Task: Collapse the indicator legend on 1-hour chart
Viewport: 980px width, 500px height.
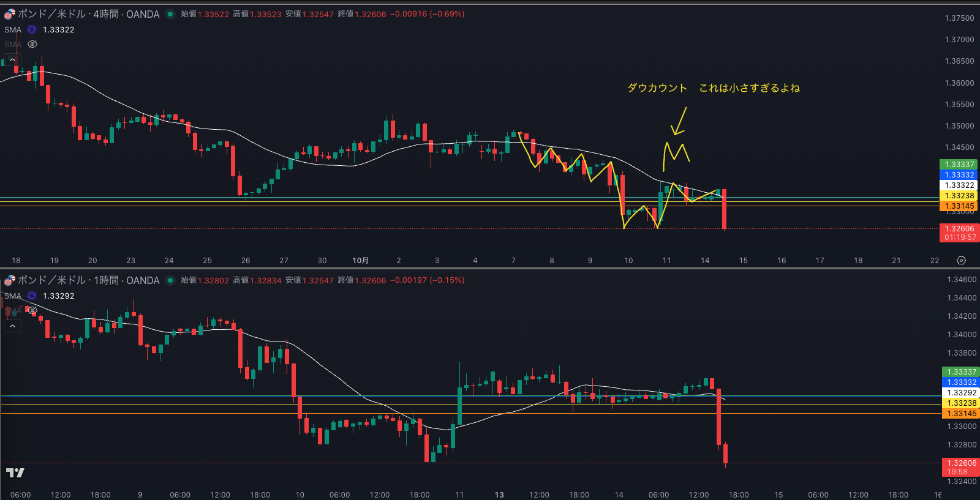Action: pos(12,326)
